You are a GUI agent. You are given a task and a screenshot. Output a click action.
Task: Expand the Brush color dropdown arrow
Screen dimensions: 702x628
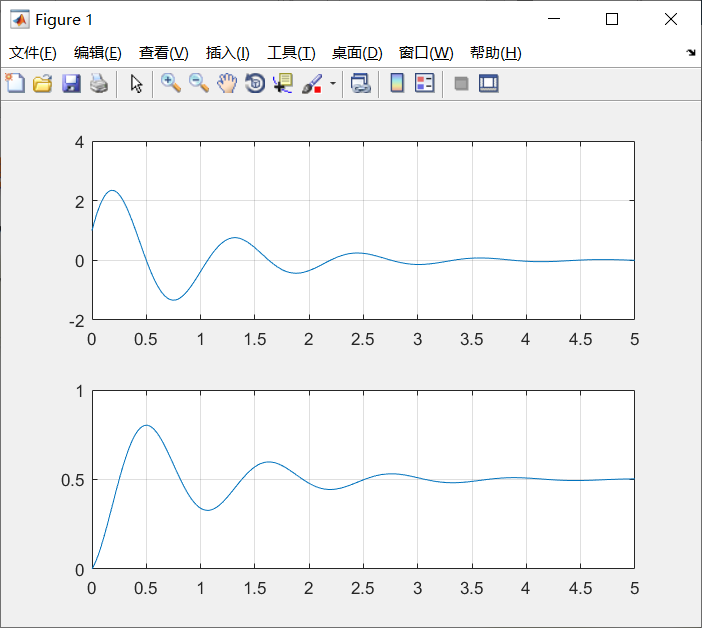pyautogui.click(x=333, y=83)
